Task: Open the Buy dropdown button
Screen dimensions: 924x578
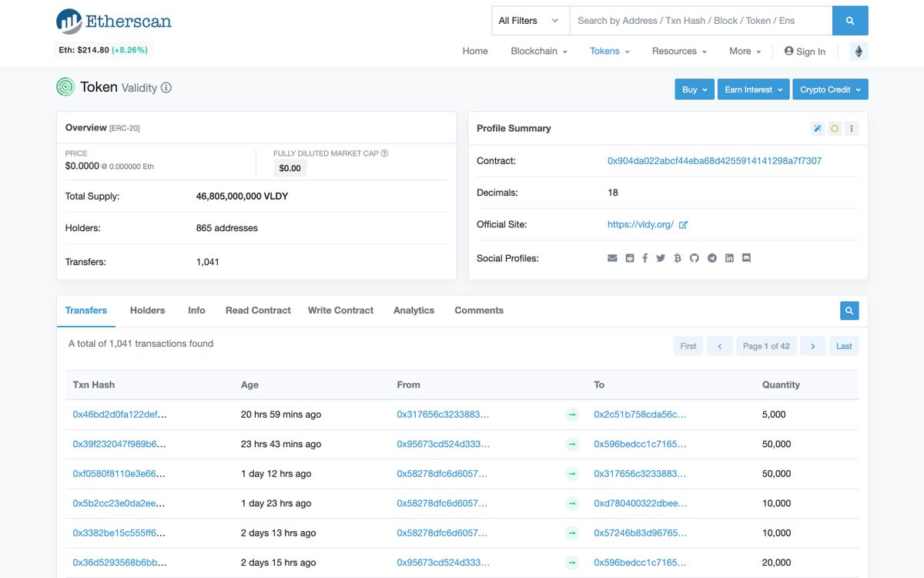Action: tap(695, 89)
